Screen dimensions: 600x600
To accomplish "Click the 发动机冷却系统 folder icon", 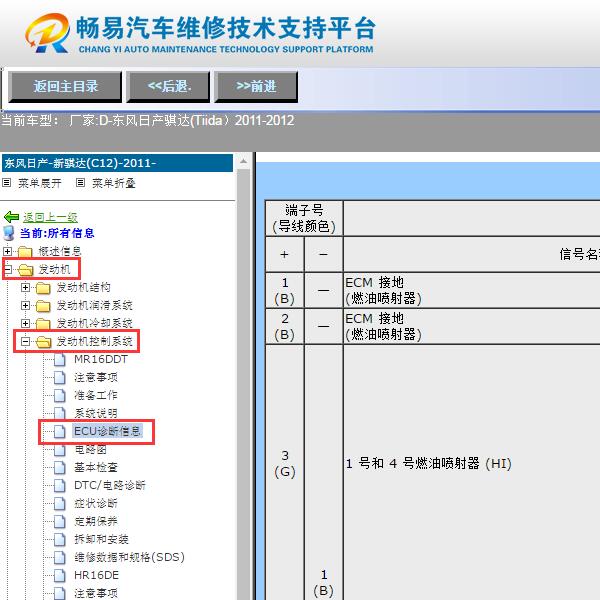I will coord(43,324).
